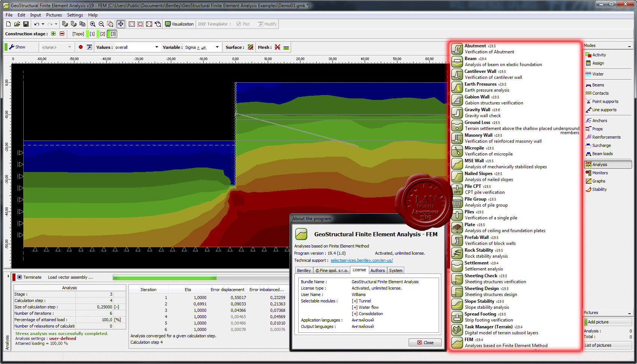
Task: Open Beam loads mode
Action: (x=599, y=154)
